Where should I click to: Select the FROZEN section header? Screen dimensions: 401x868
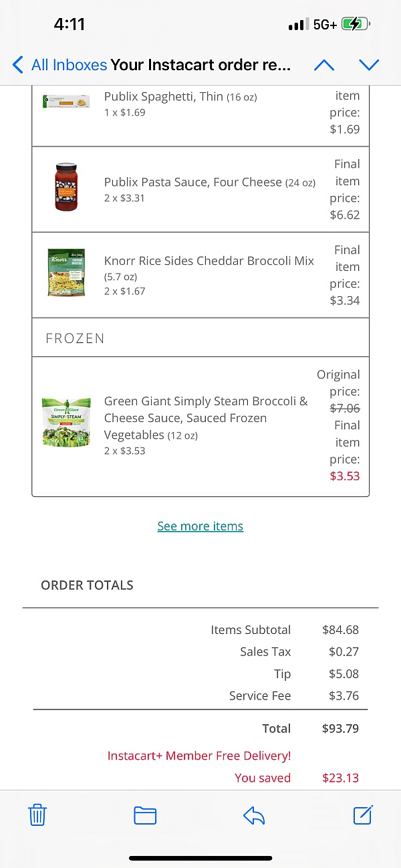pos(76,338)
